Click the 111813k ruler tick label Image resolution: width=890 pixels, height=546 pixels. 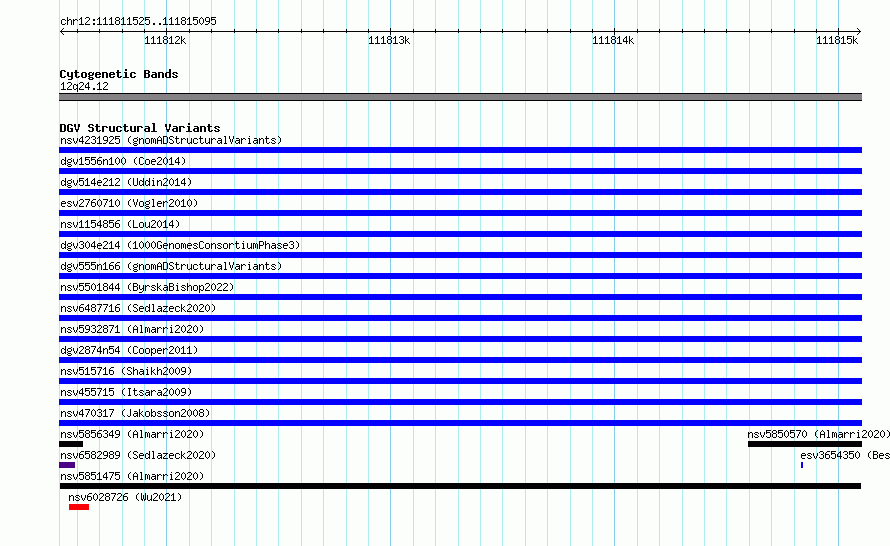coord(389,40)
